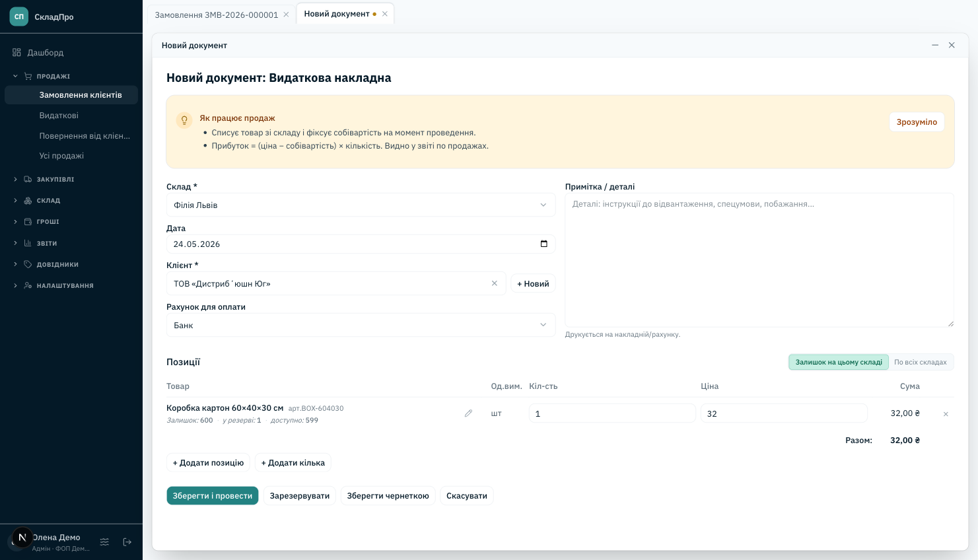The image size is (978, 560).
Task: Click the N avatar badge
Action: tap(22, 538)
